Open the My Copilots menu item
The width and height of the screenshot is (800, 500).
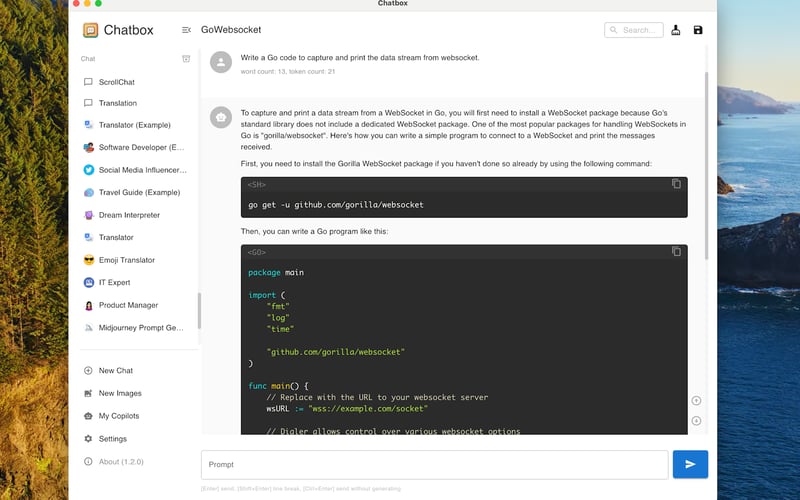118,416
